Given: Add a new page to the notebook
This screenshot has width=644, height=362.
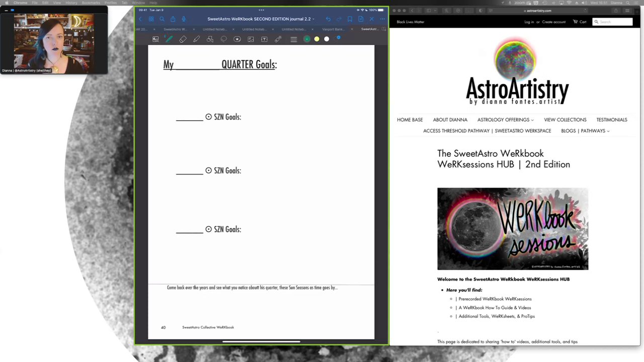Looking at the screenshot, I should click(361, 19).
